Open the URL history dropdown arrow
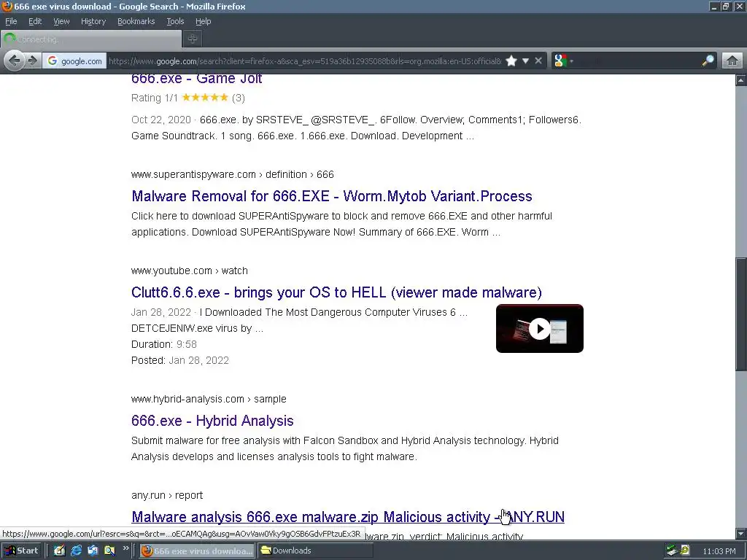The width and height of the screenshot is (747, 560). 525,61
